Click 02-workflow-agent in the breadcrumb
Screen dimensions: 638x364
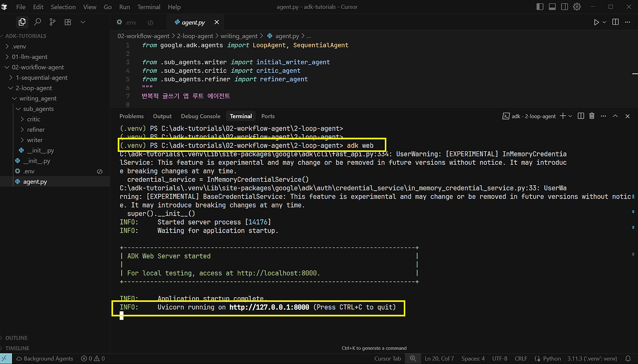144,36
